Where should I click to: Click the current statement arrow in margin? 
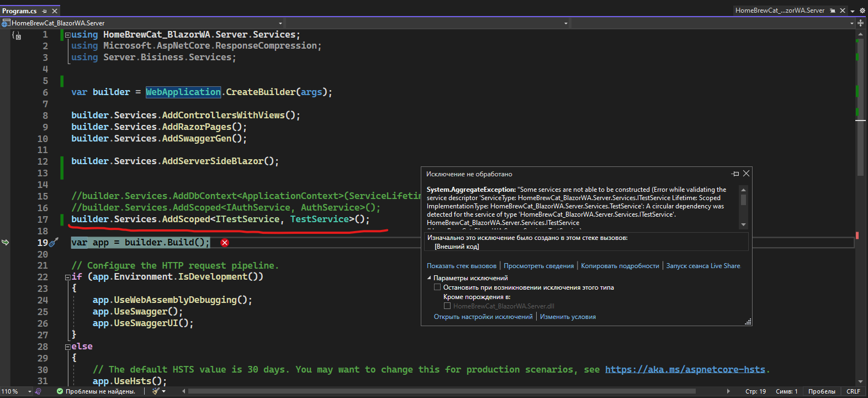(x=6, y=242)
